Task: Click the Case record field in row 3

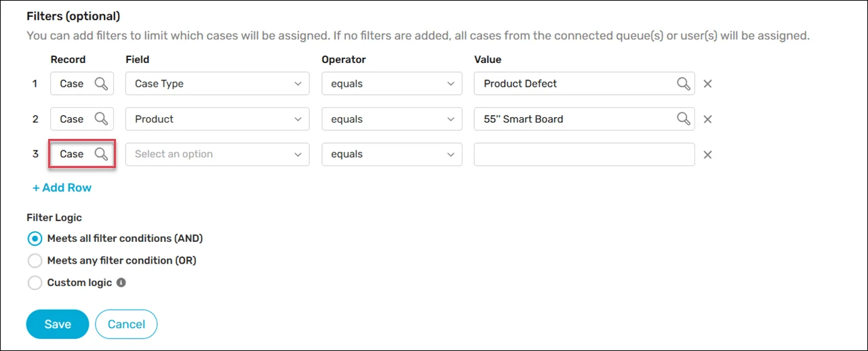Action: pos(82,154)
